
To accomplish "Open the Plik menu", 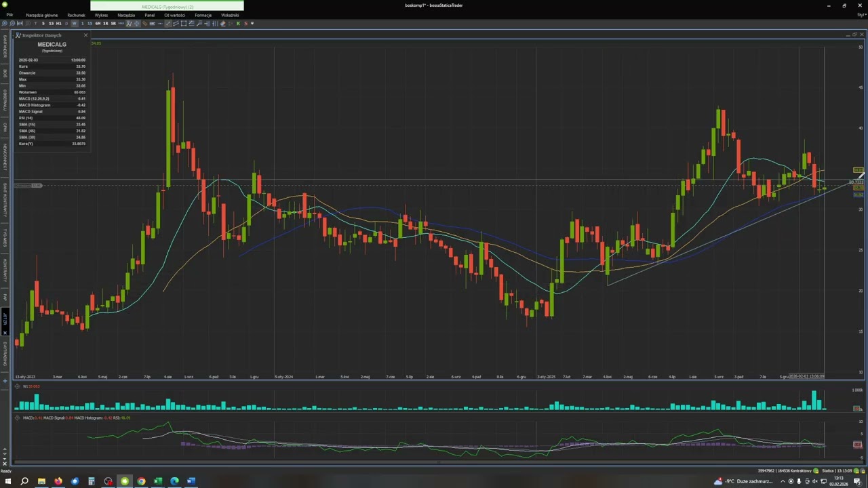I will 9,15.
